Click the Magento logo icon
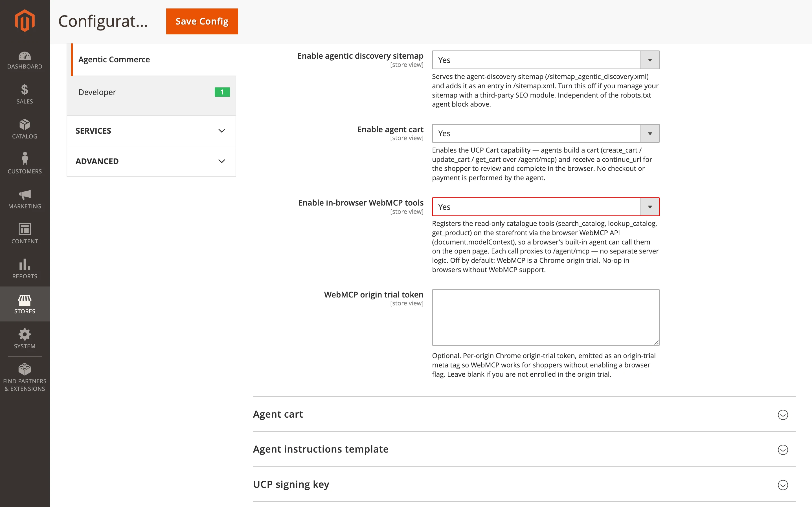This screenshot has height=507, width=812. (x=25, y=21)
